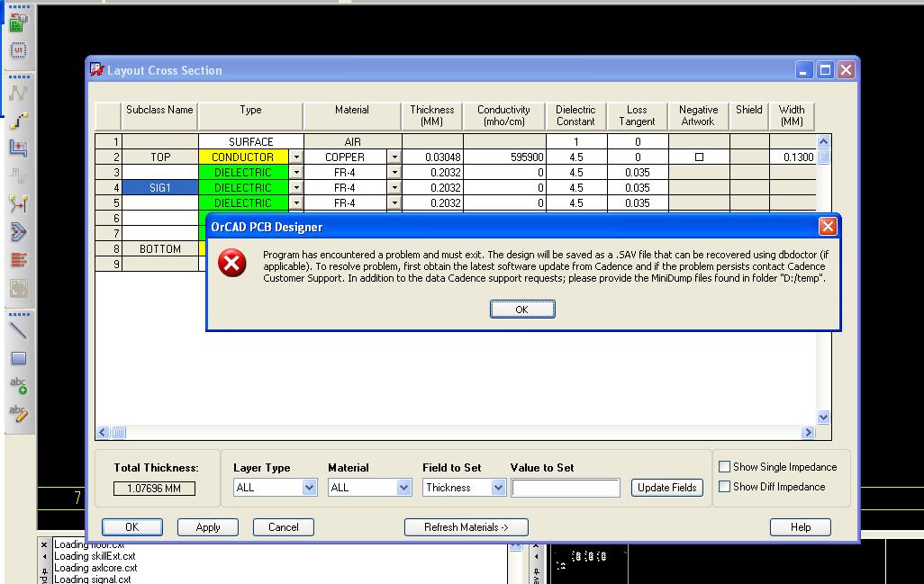
Task: Click the Update Fields button
Action: [x=666, y=488]
